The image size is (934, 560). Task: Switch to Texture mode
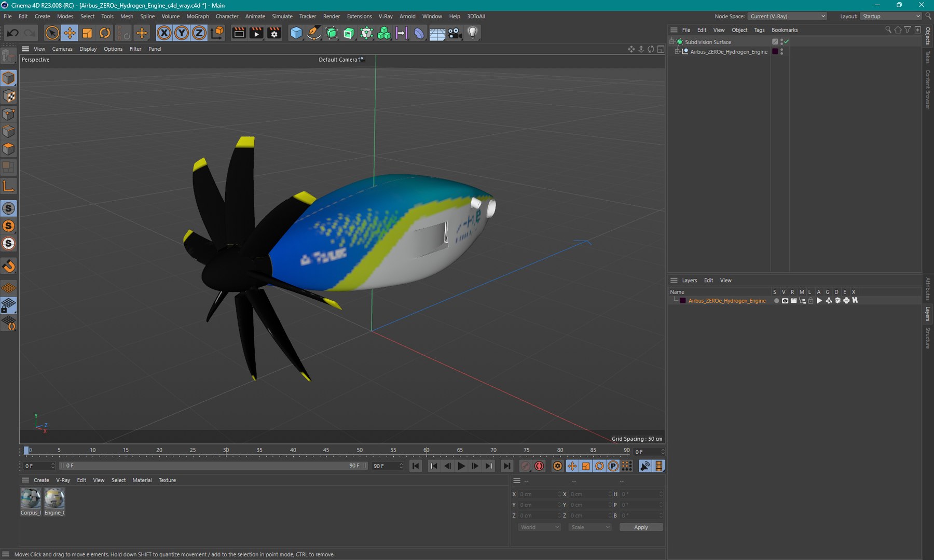[x=9, y=96]
